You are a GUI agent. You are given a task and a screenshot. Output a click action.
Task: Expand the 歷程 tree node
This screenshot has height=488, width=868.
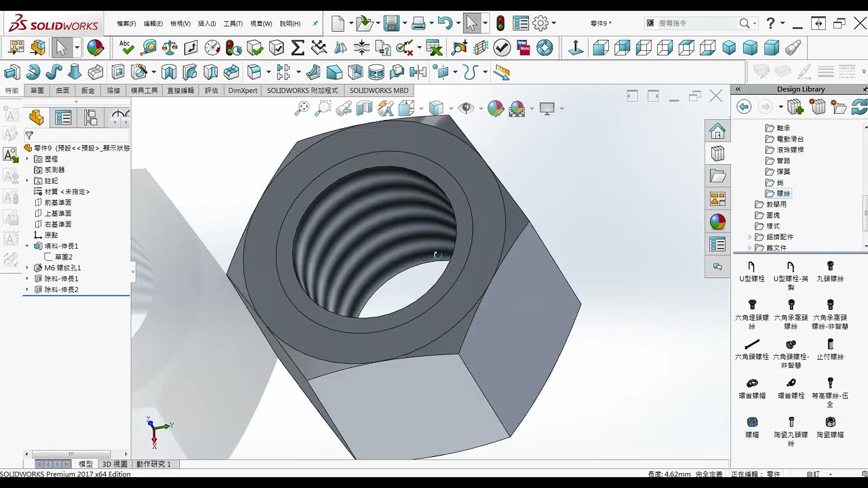point(28,159)
